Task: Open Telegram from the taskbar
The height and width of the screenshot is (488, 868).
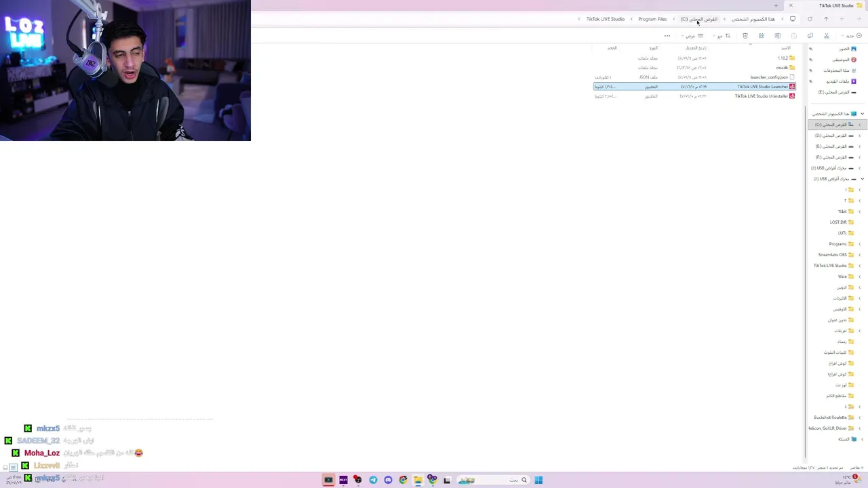Action: click(x=373, y=480)
